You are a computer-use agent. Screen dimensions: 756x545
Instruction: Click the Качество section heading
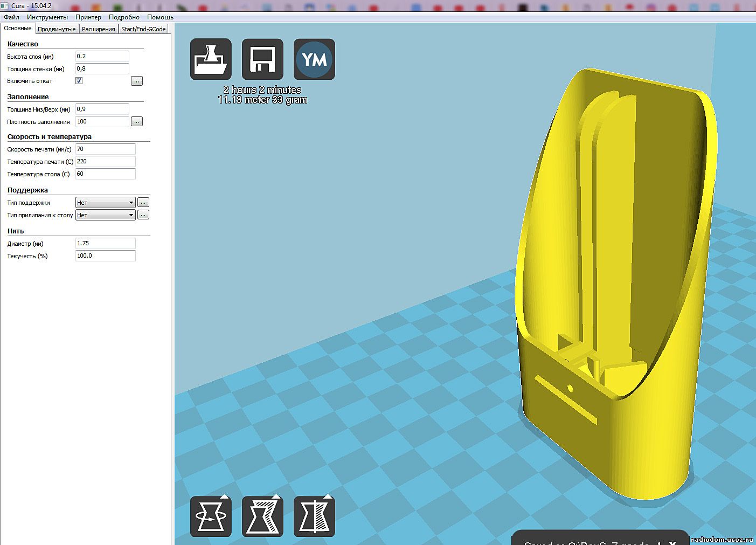[x=23, y=44]
